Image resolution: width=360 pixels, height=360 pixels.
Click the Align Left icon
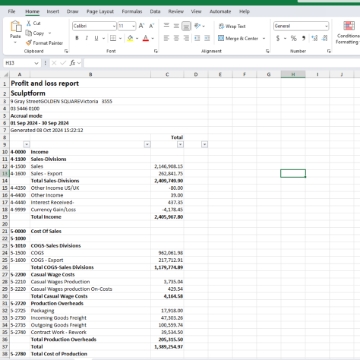tap(166, 38)
